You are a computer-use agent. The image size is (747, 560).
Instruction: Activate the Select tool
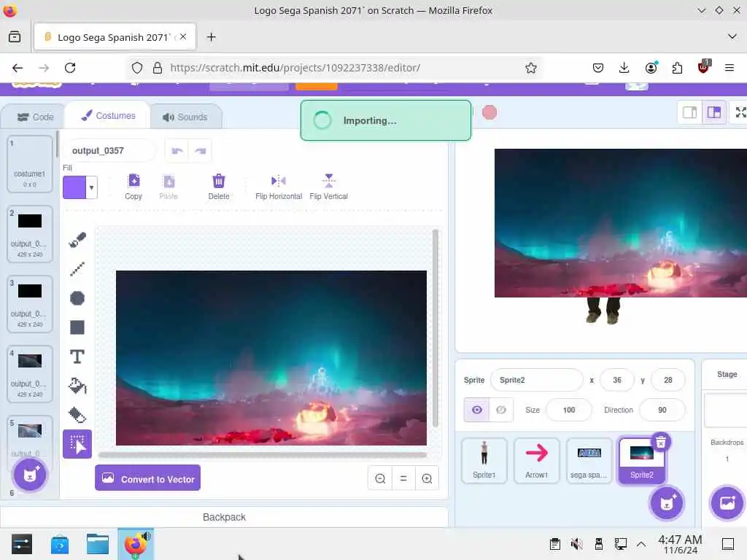(77, 444)
